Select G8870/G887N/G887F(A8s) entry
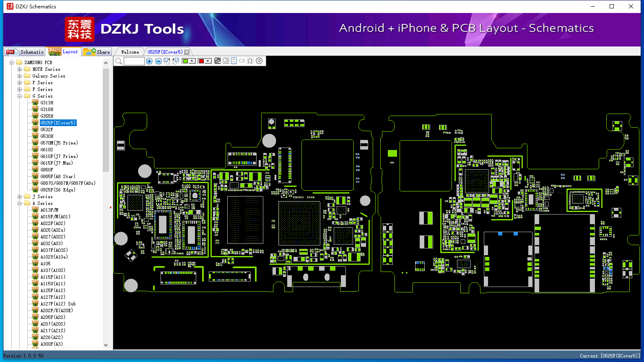The image size is (644, 362). pyautogui.click(x=68, y=183)
